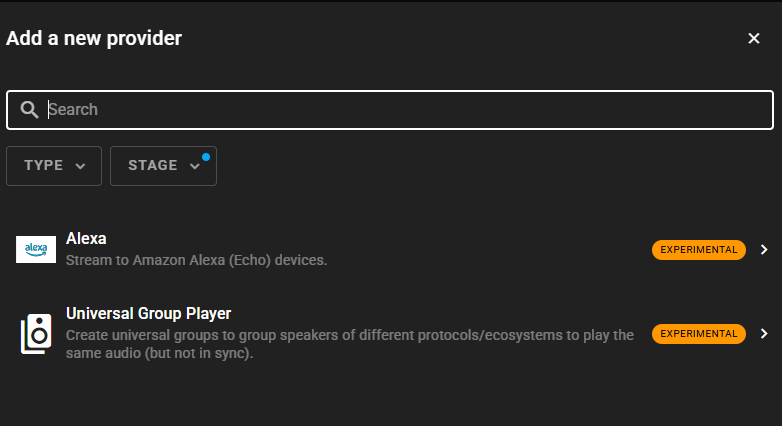The width and height of the screenshot is (782, 426).
Task: Open Universal Group Player via right arrow
Action: (x=764, y=333)
